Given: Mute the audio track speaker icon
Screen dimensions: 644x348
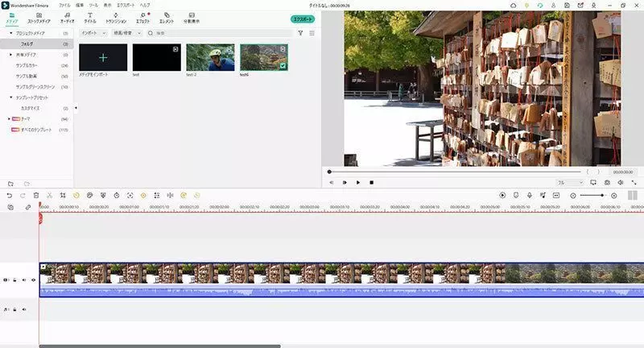Looking at the screenshot, I should pyautogui.click(x=24, y=309).
